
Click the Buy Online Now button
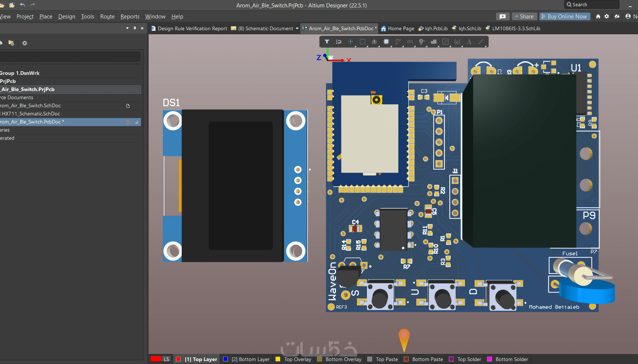[x=564, y=17]
